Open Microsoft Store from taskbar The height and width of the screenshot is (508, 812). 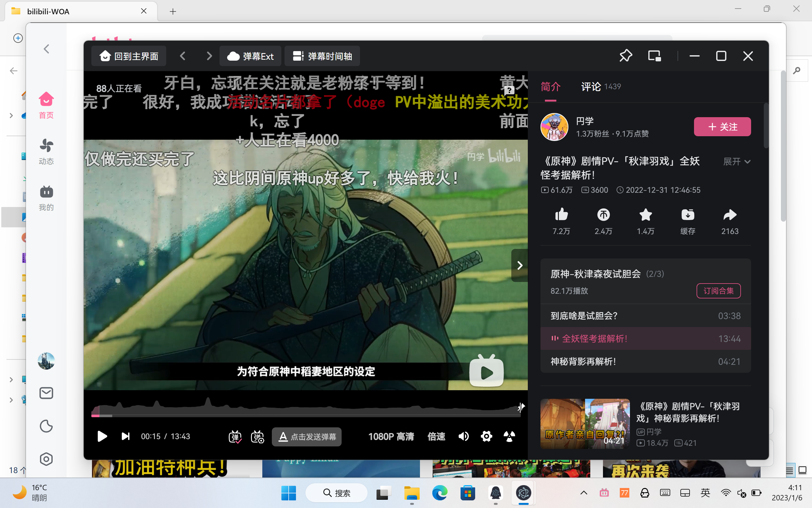tap(468, 493)
